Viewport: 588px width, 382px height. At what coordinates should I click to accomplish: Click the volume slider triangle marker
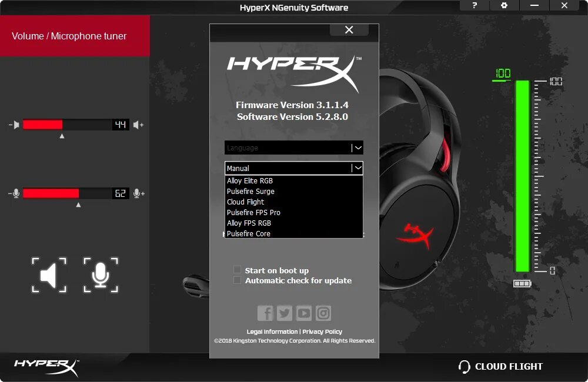click(x=62, y=136)
